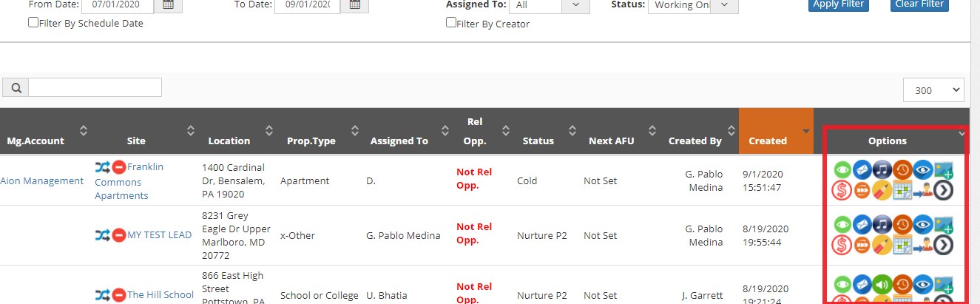Open the calendar schedule icon in Franklin Commons row
Screen dimensions: 980x304
[x=902, y=190]
